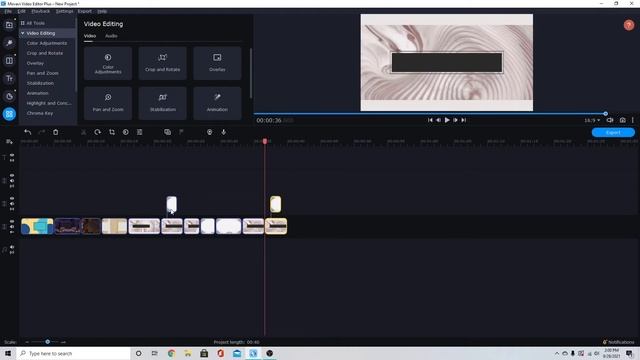Viewport: 640px width, 360px height.
Task: Click the red Help question mark icon
Action: (x=629, y=25)
